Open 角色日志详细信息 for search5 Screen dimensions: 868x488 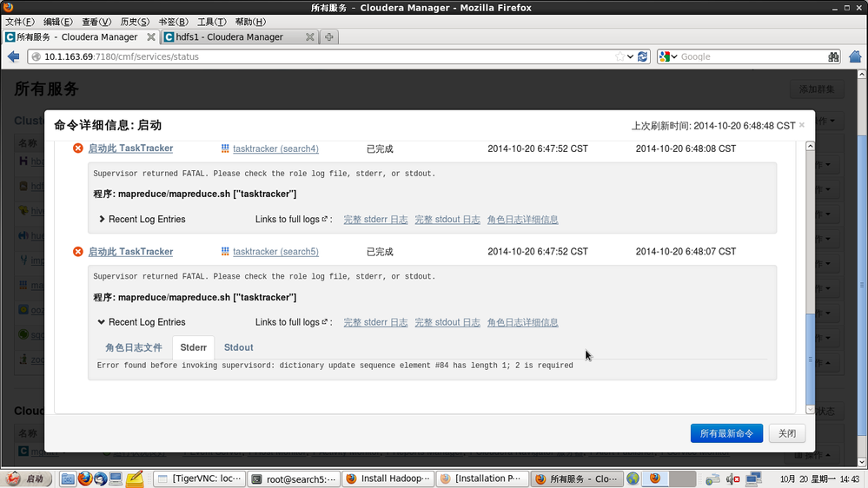pyautogui.click(x=522, y=322)
